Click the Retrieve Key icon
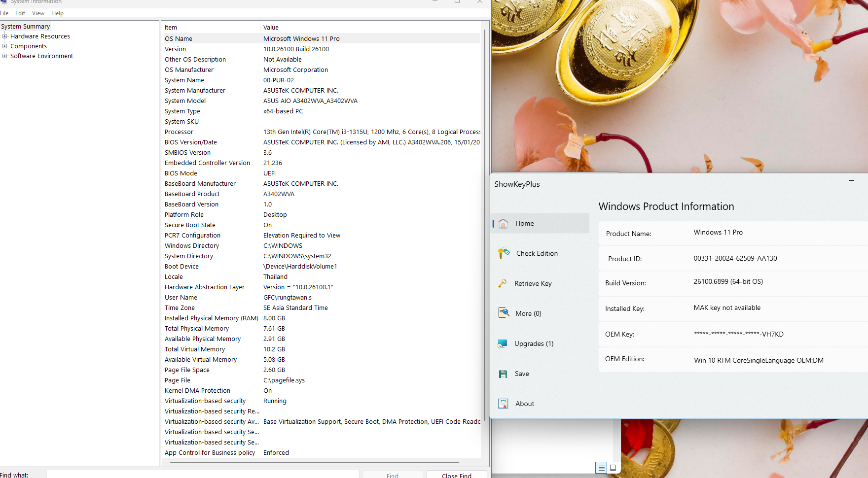Screen dimensions: 868x478 pos(503,283)
